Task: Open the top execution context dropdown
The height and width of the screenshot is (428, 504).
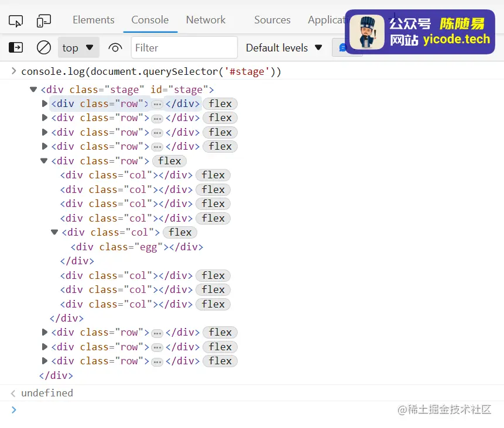Action: (78, 47)
